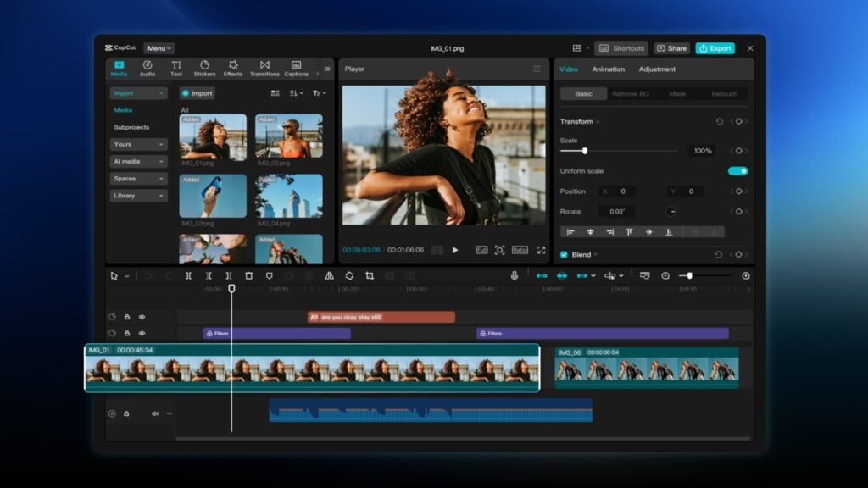The image size is (868, 488).
Task: Click the Rotate dial knob
Action: click(x=670, y=211)
